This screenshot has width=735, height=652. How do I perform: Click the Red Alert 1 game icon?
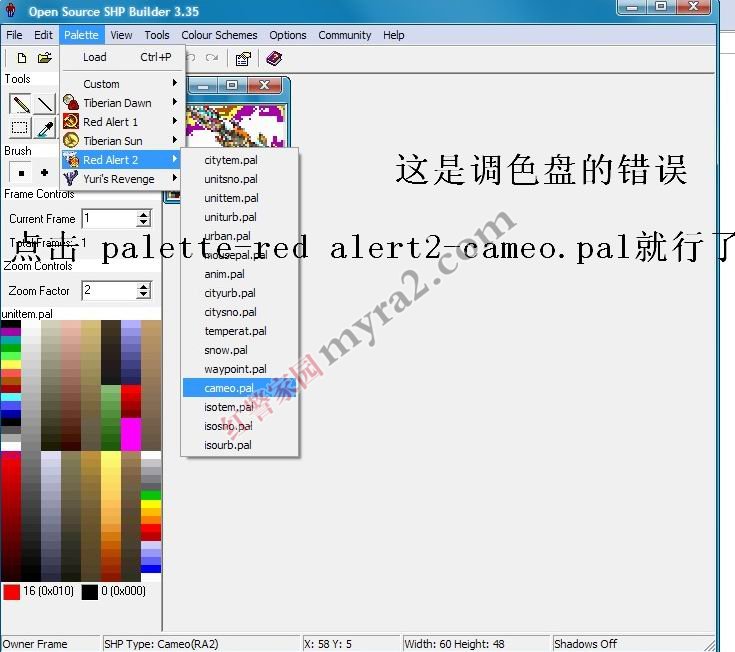(x=71, y=121)
